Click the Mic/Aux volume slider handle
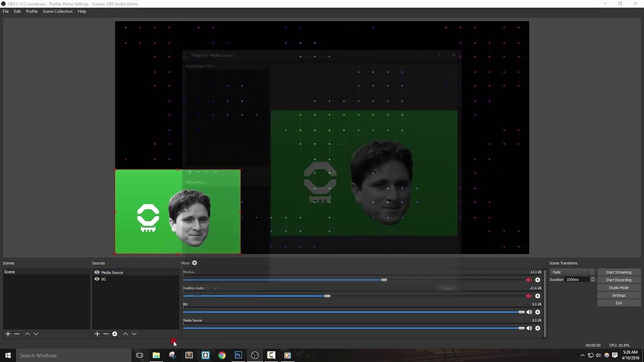Image resolution: width=644 pixels, height=362 pixels. tap(384, 280)
